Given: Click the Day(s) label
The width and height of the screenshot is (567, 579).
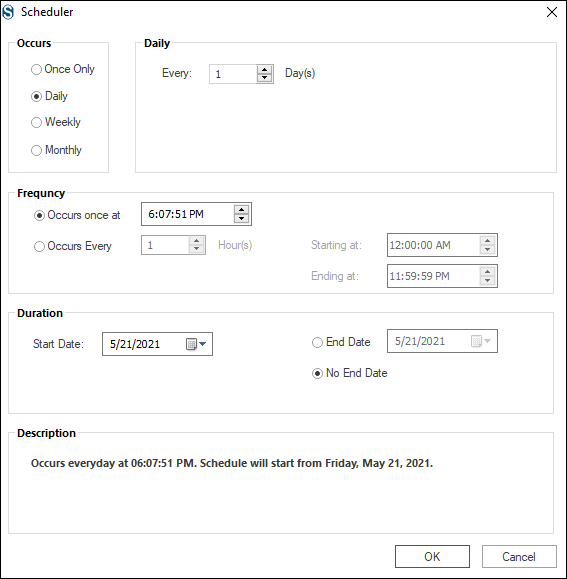Looking at the screenshot, I should point(300,73).
